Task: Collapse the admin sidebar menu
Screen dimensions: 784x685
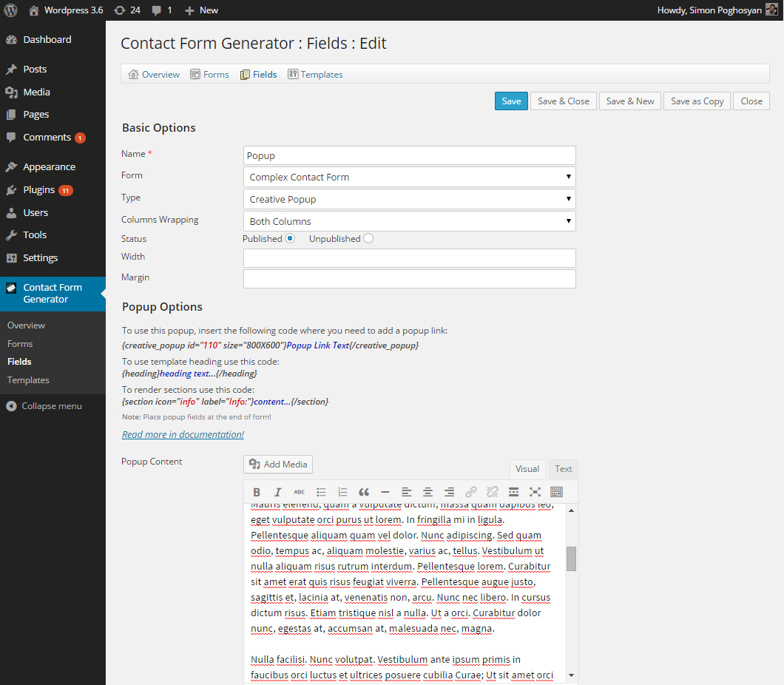Action: [x=44, y=406]
